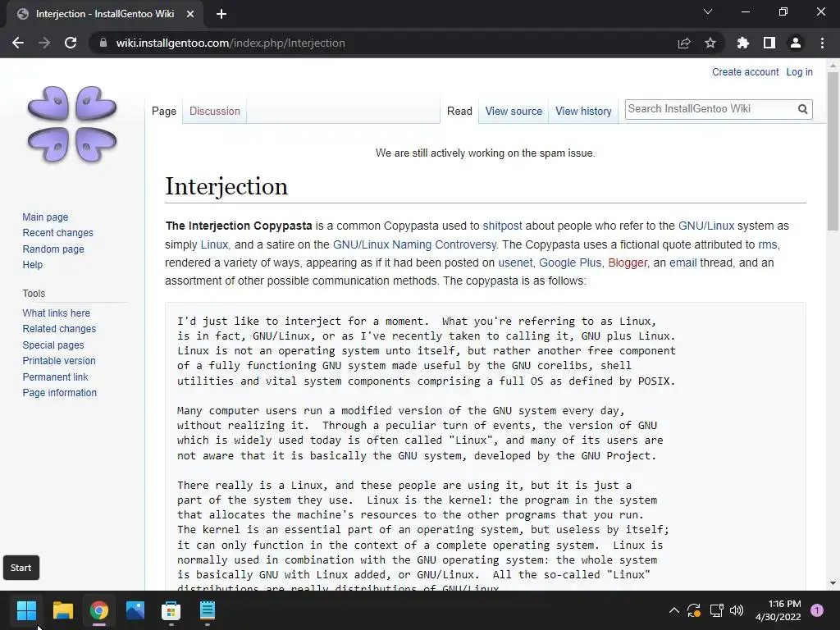The height and width of the screenshot is (630, 840).
Task: Open the Photos app on taskbar
Action: [x=135, y=610]
